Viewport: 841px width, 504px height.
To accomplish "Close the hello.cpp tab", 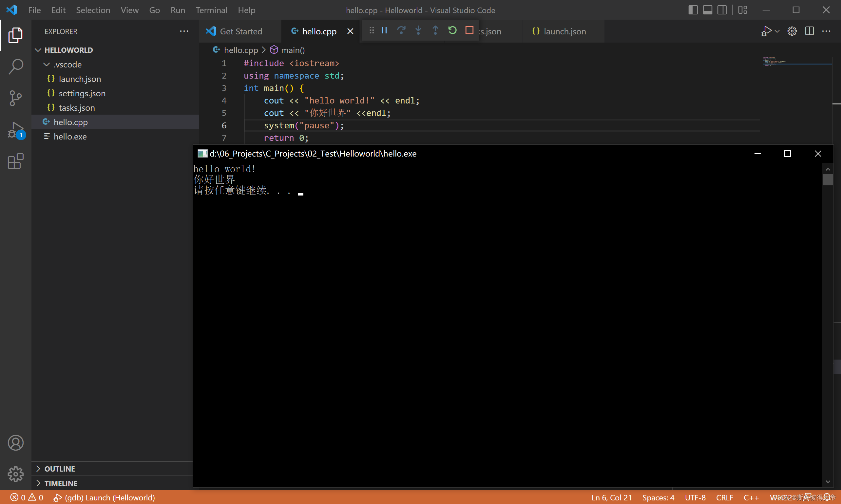I will pyautogui.click(x=350, y=31).
